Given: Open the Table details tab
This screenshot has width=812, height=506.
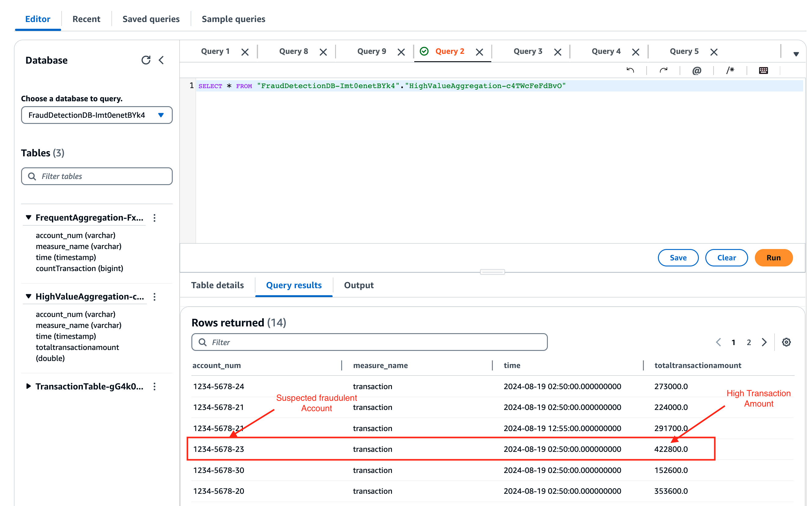Looking at the screenshot, I should [217, 285].
